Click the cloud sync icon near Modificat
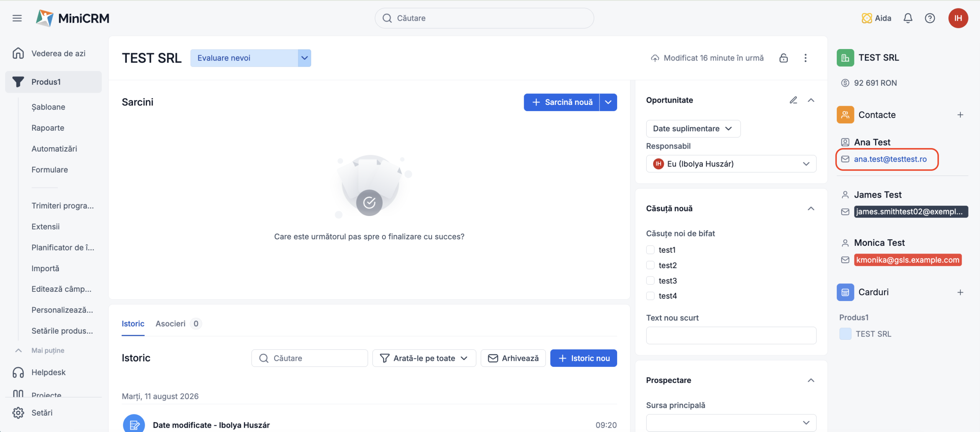This screenshot has height=432, width=980. (655, 58)
